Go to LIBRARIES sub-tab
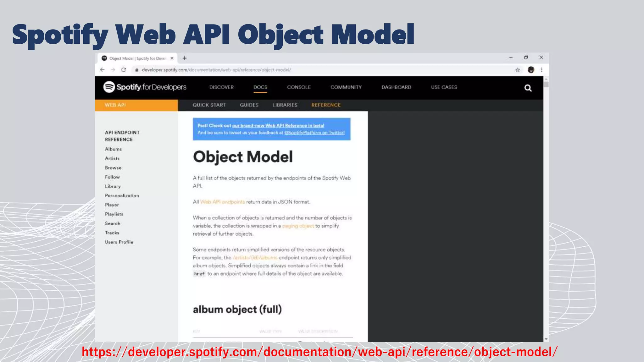The width and height of the screenshot is (644, 362). coord(285,105)
